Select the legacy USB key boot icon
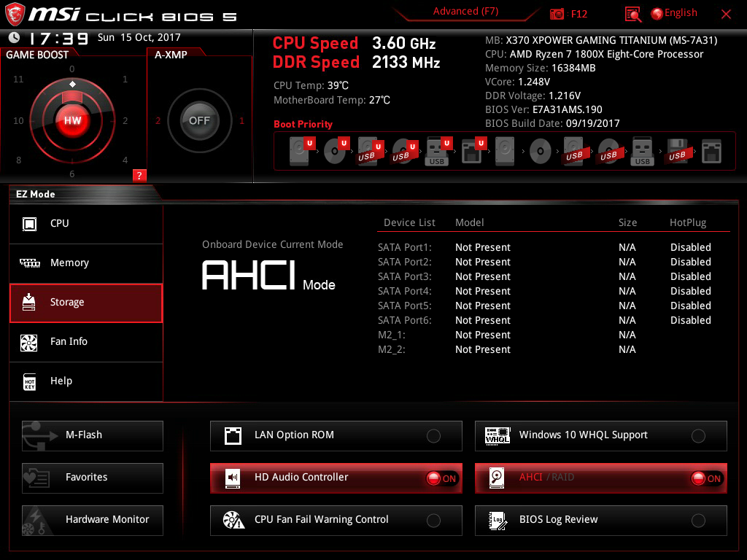The image size is (747, 560). [642, 152]
